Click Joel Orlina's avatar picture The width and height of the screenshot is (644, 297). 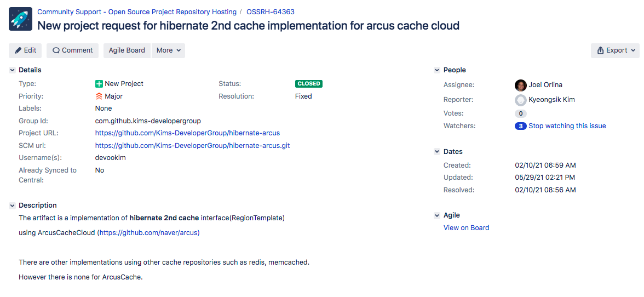tap(520, 85)
